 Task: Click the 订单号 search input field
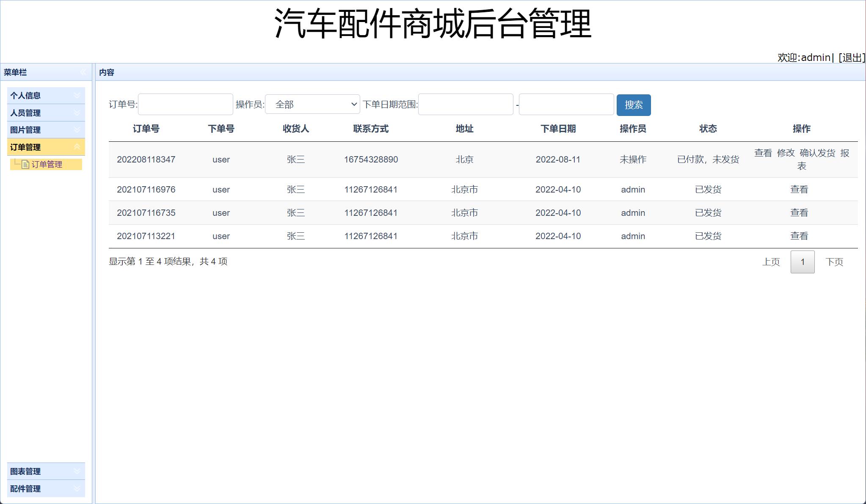[x=185, y=104]
